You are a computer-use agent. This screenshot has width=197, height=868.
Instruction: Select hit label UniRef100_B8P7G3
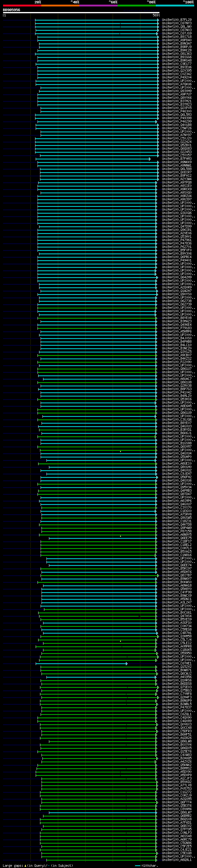pos(177,389)
